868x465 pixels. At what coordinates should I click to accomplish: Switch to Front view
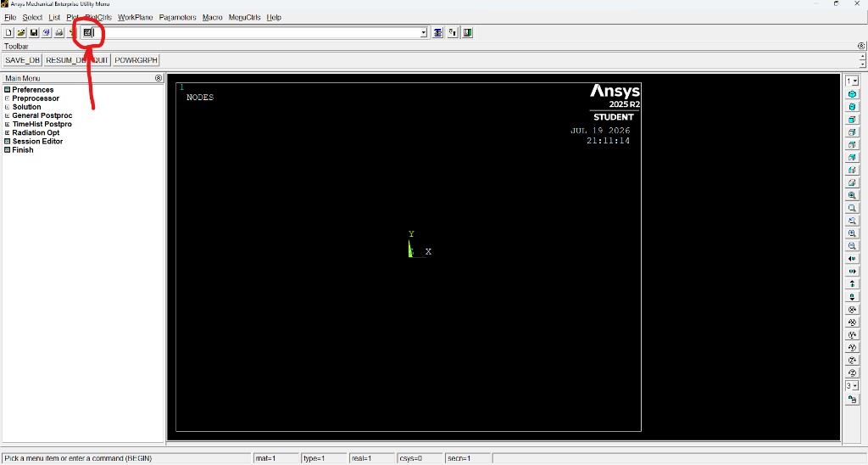(852, 120)
